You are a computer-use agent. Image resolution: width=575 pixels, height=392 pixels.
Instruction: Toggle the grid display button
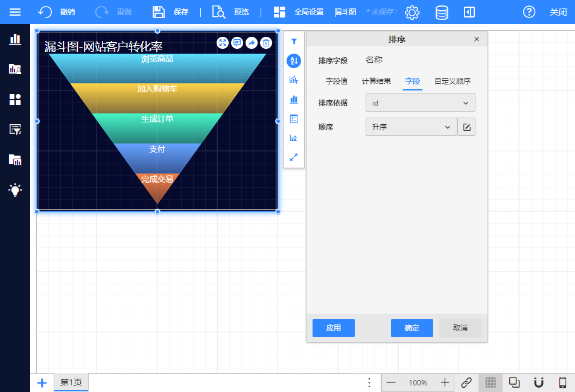tap(491, 382)
